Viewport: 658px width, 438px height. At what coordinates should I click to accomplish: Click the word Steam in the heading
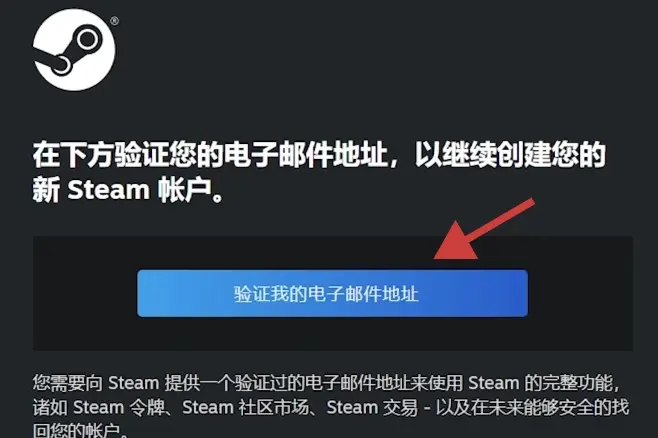click(x=108, y=190)
